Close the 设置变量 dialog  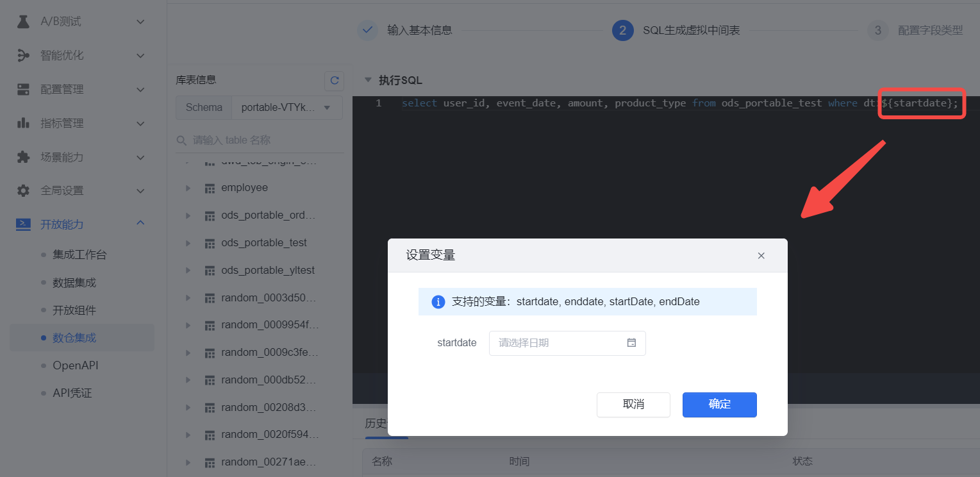tap(761, 256)
